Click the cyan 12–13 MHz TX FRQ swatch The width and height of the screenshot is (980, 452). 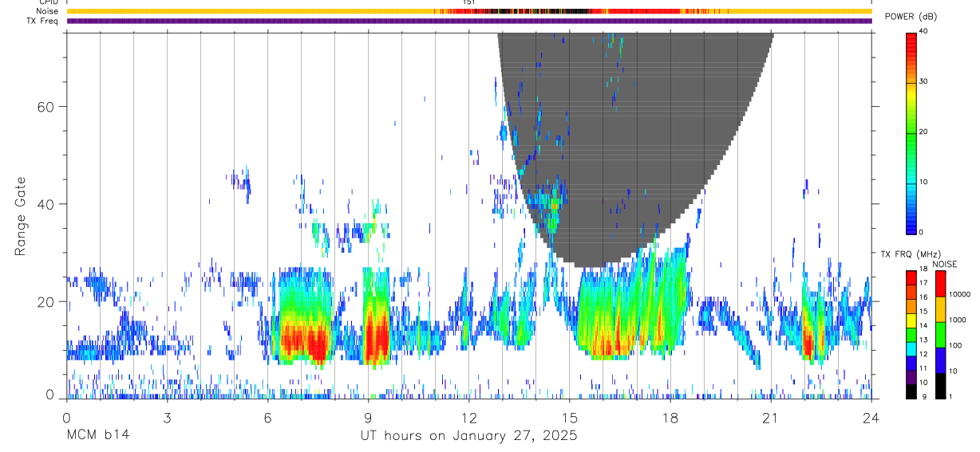[911, 349]
